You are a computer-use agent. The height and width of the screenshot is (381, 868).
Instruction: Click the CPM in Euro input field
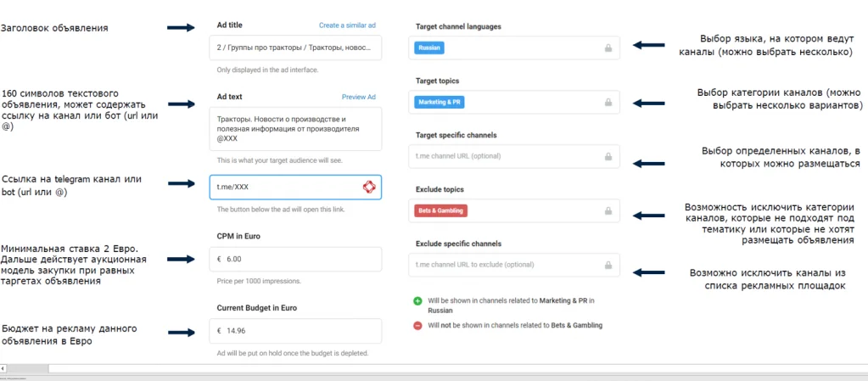(297, 259)
